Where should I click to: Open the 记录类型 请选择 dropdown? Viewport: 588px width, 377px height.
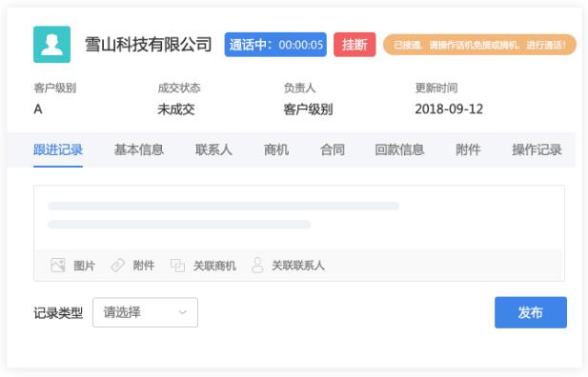(145, 312)
